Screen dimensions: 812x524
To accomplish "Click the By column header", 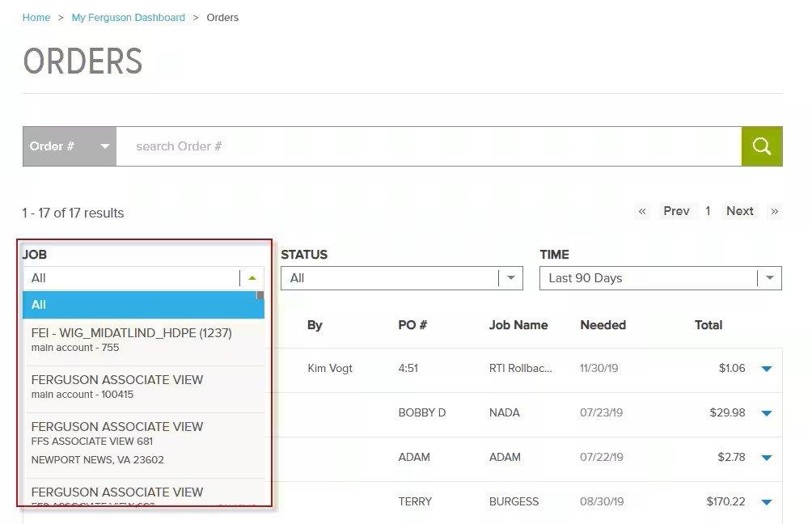I will 315,325.
